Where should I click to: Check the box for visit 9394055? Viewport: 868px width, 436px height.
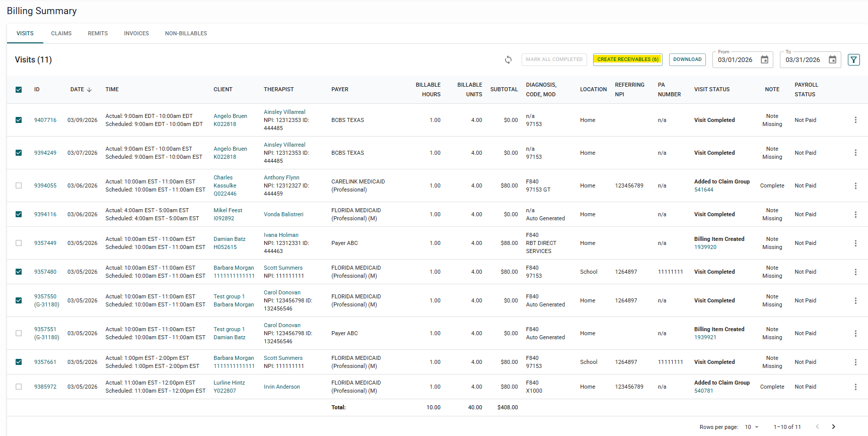pos(19,185)
